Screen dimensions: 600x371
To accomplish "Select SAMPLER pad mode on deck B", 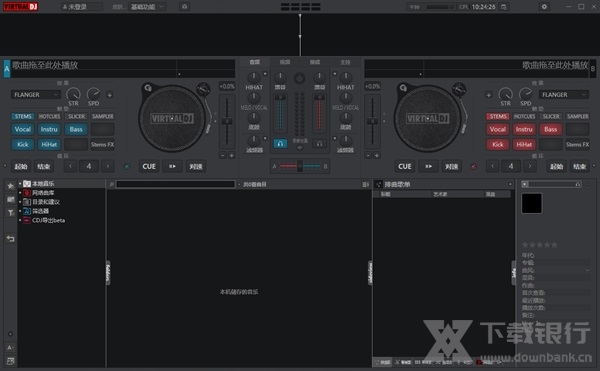I will 577,116.
